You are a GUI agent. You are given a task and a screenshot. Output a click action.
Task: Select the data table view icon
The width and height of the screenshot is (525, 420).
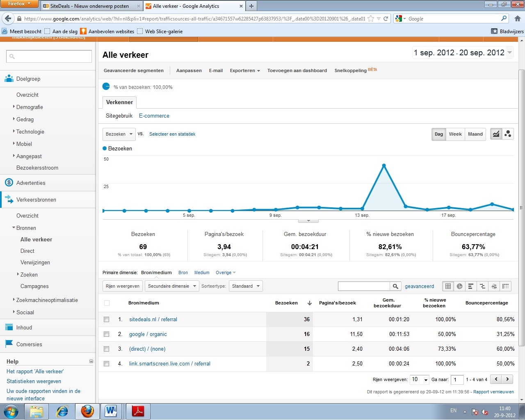(x=448, y=286)
